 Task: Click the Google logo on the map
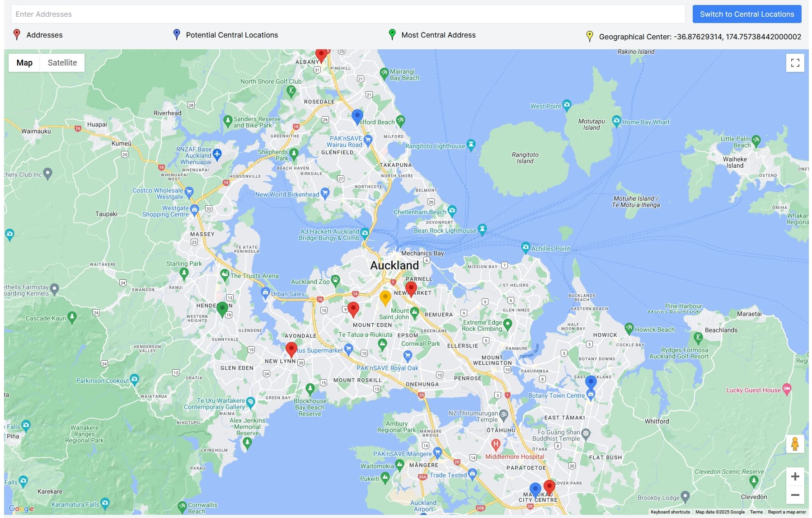(x=21, y=509)
